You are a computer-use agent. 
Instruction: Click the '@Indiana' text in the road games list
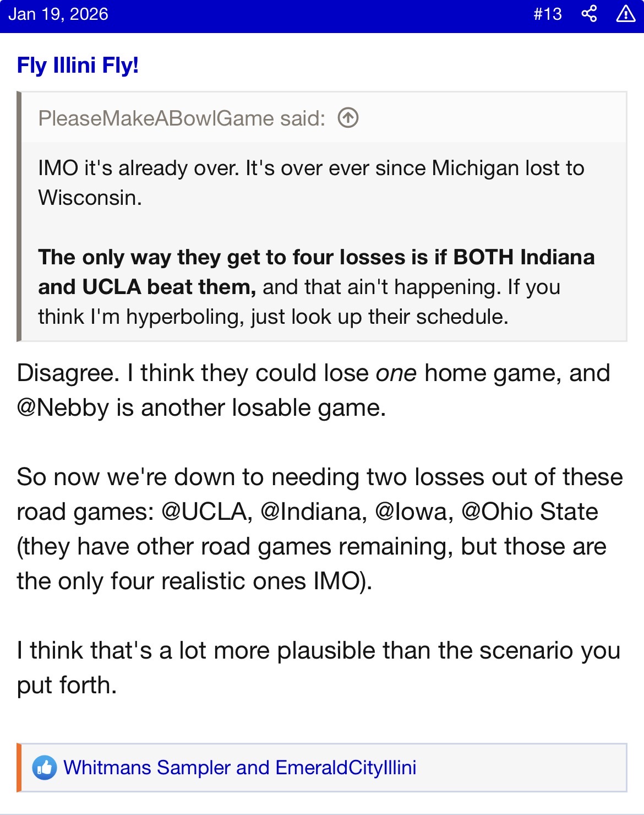coord(313,512)
